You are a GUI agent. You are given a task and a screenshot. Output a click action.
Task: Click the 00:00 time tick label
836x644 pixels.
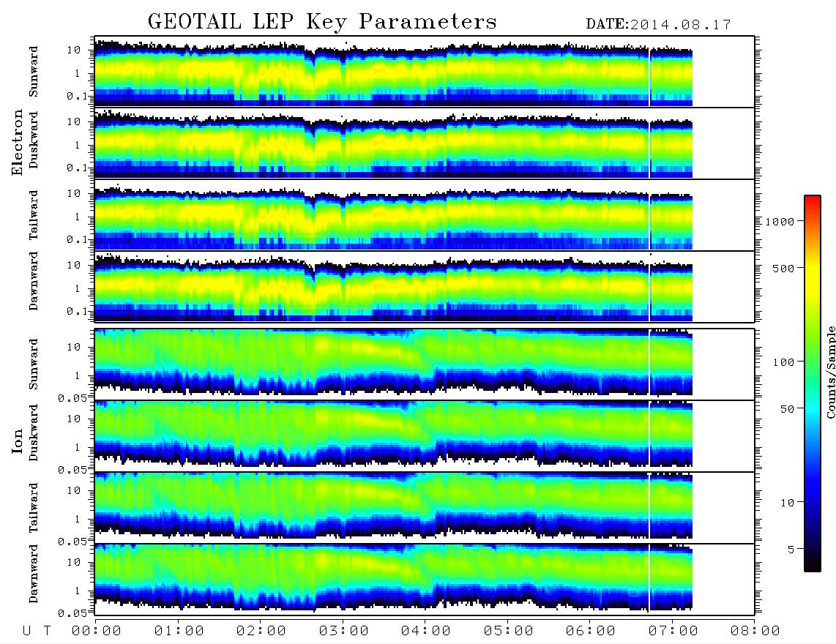tap(97, 632)
